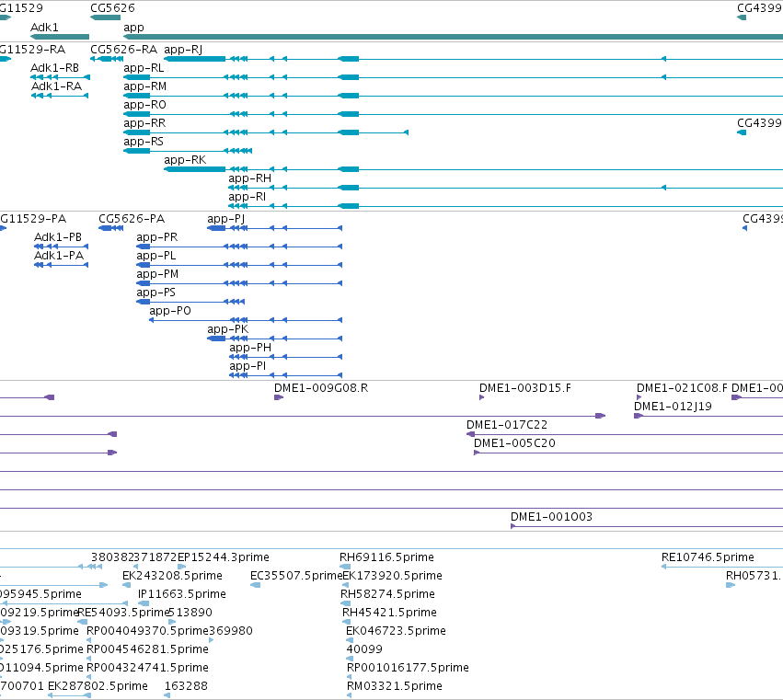Viewport: 783px width, 700px height.
Task: Select RP004324741.5prime EST
Action: pyautogui.click(x=89, y=678)
